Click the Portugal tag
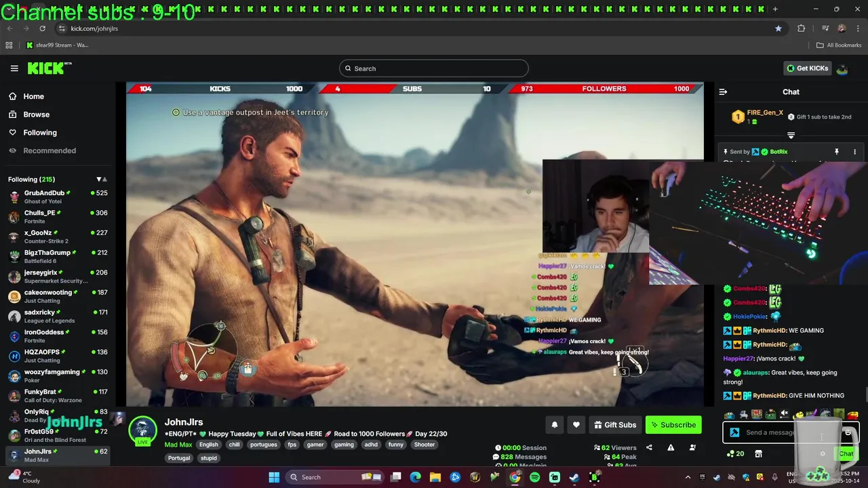Image resolution: width=868 pixels, height=488 pixels. click(x=179, y=458)
